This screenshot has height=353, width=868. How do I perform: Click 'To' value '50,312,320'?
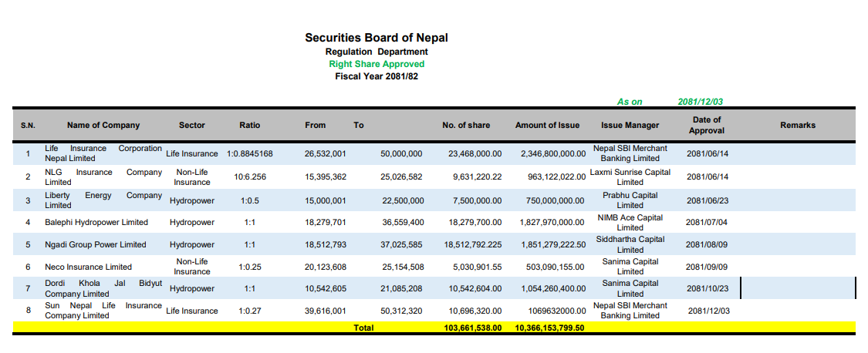[403, 311]
